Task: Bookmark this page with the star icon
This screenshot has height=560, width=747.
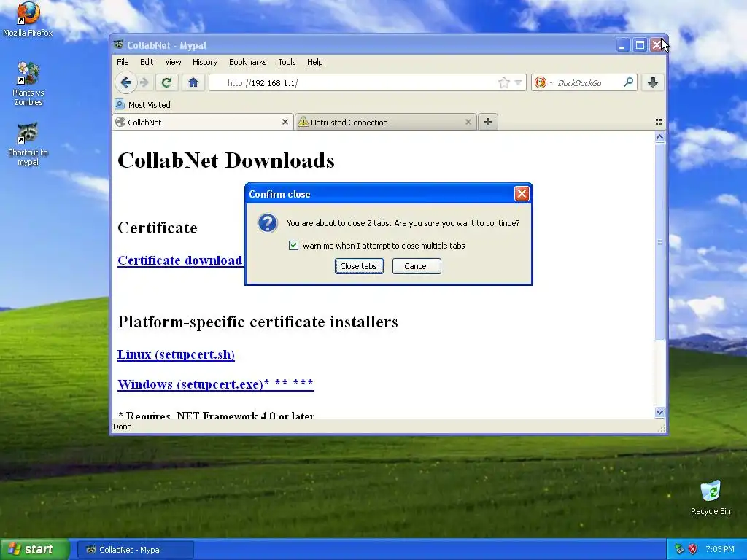Action: coord(503,83)
